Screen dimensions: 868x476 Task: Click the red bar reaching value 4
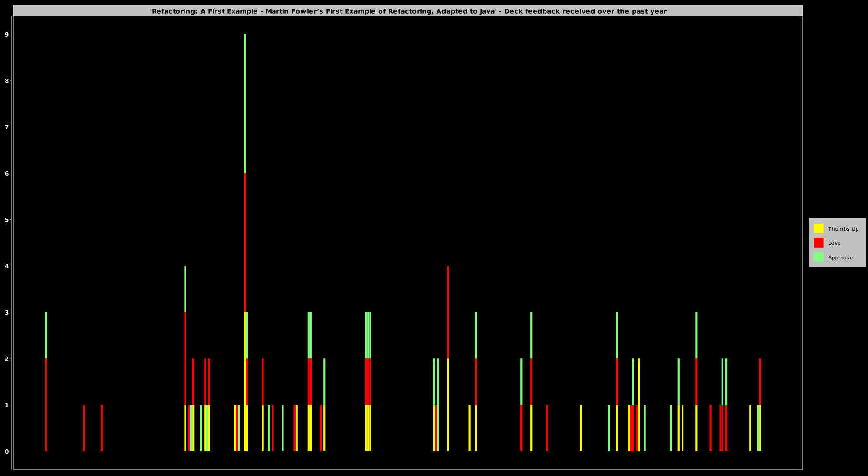pos(448,312)
